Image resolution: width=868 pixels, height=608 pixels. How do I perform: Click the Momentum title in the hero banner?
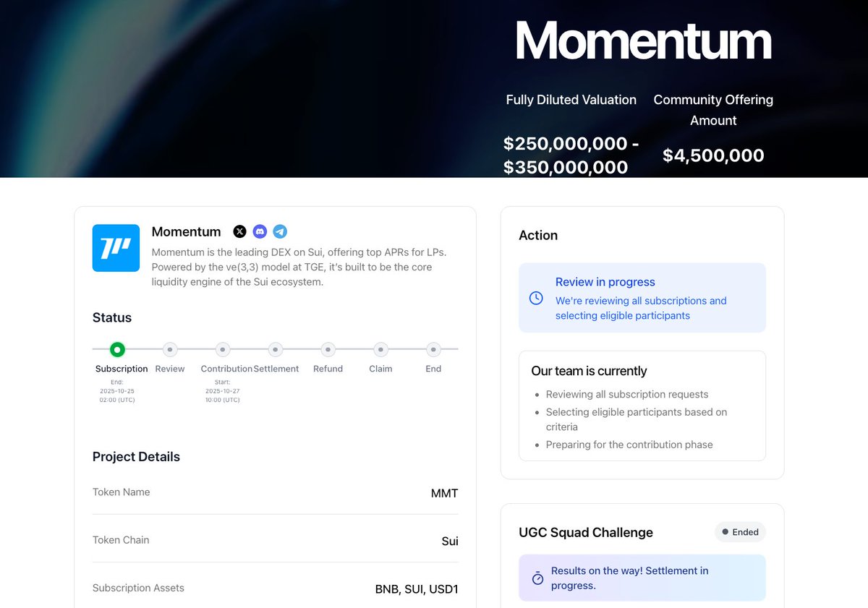click(x=643, y=40)
